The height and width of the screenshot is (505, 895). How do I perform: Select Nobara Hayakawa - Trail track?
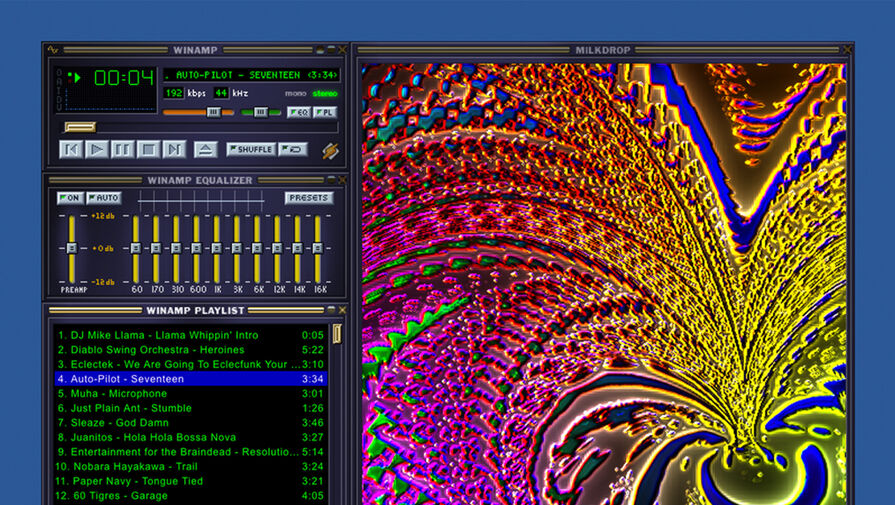pyautogui.click(x=191, y=467)
